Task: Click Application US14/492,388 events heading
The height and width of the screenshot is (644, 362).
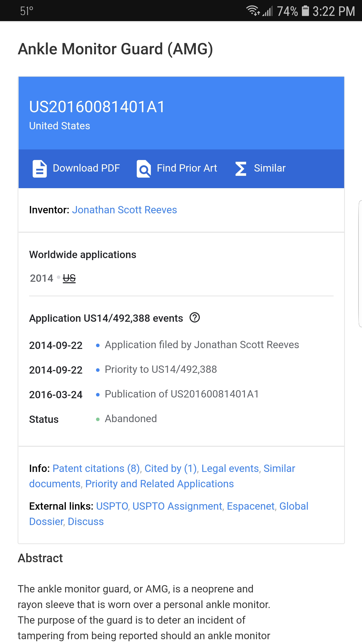Action: [106, 318]
